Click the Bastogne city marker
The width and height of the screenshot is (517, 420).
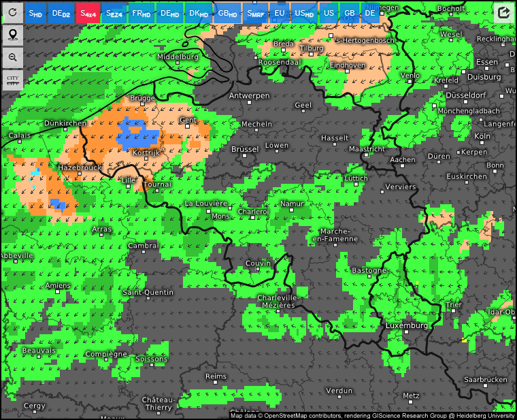point(369,276)
